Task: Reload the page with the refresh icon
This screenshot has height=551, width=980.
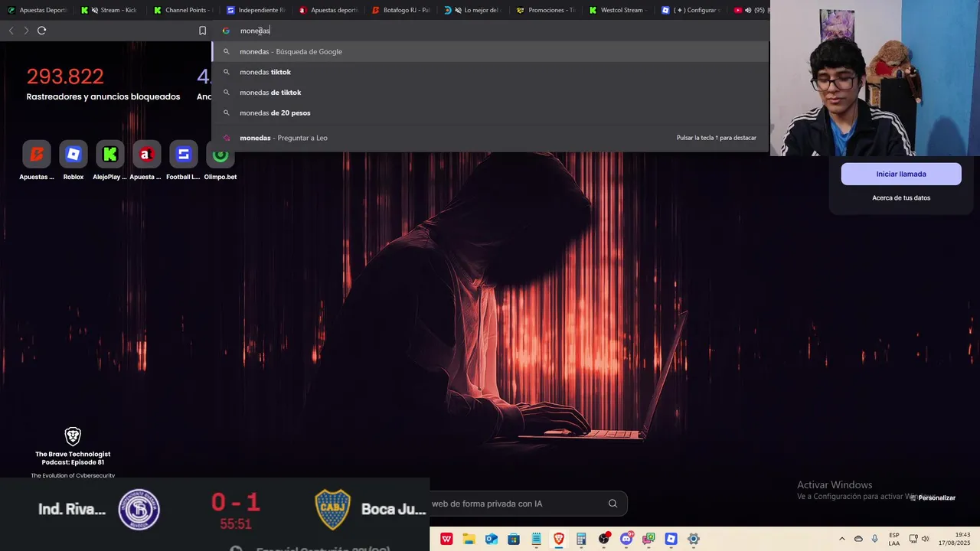Action: pyautogui.click(x=41, y=31)
